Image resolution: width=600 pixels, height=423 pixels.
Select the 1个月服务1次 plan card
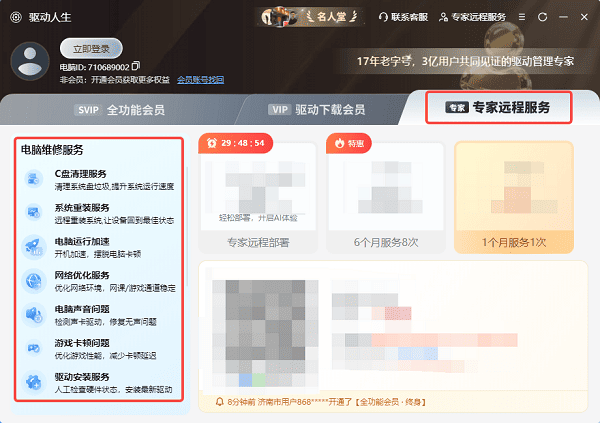tap(514, 197)
